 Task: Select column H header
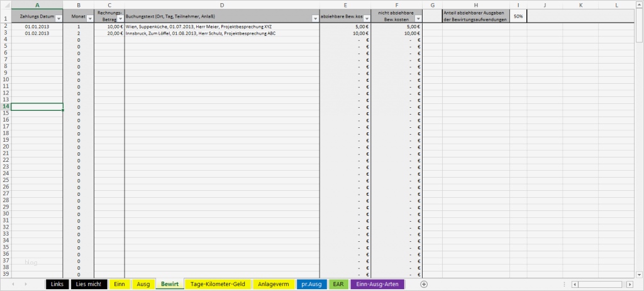click(x=476, y=5)
